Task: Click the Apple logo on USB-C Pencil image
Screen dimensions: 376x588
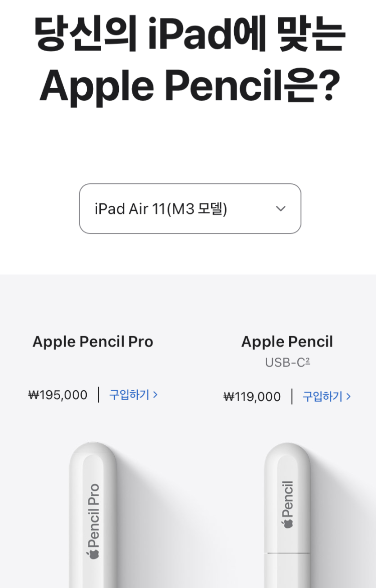Action: (288, 523)
